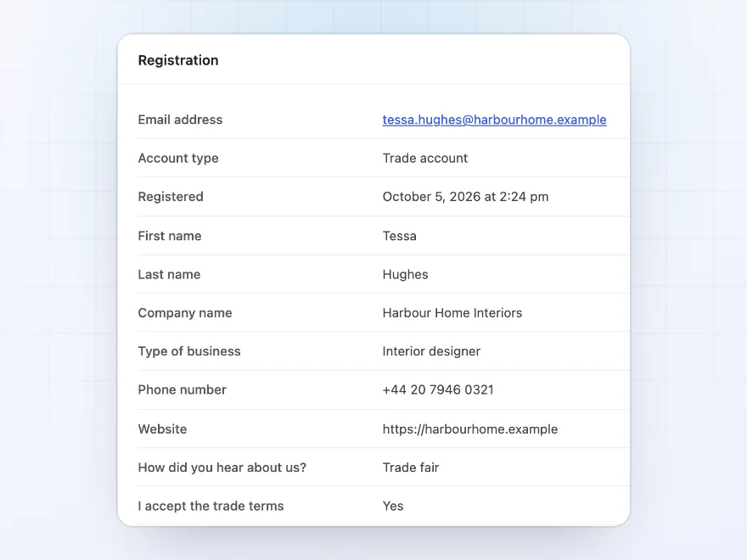Select the 'First name' label
This screenshot has height=560, width=747.
pyautogui.click(x=170, y=236)
